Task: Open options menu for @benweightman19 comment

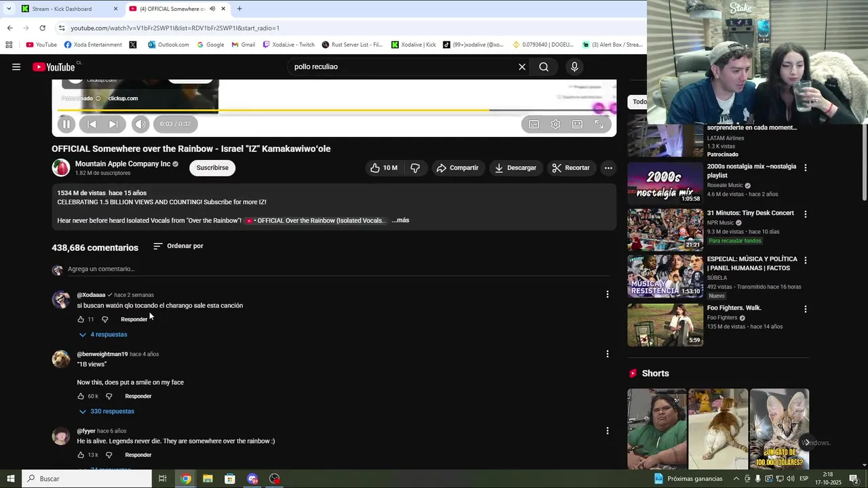Action: 608,354
